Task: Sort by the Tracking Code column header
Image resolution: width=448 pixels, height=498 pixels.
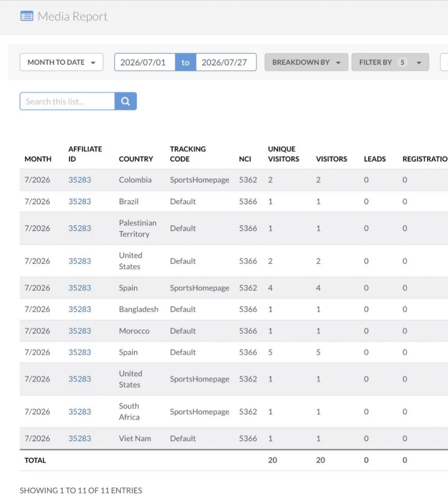Action: 188,154
